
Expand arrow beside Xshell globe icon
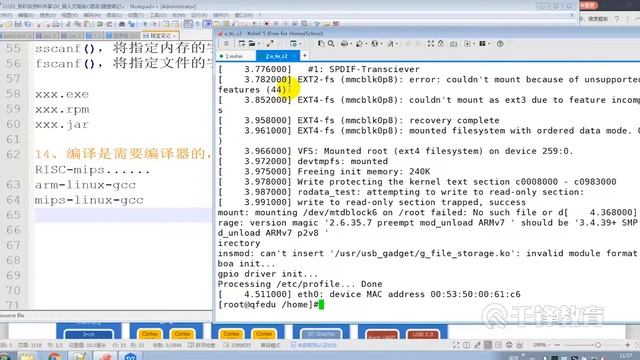[x=382, y=44]
